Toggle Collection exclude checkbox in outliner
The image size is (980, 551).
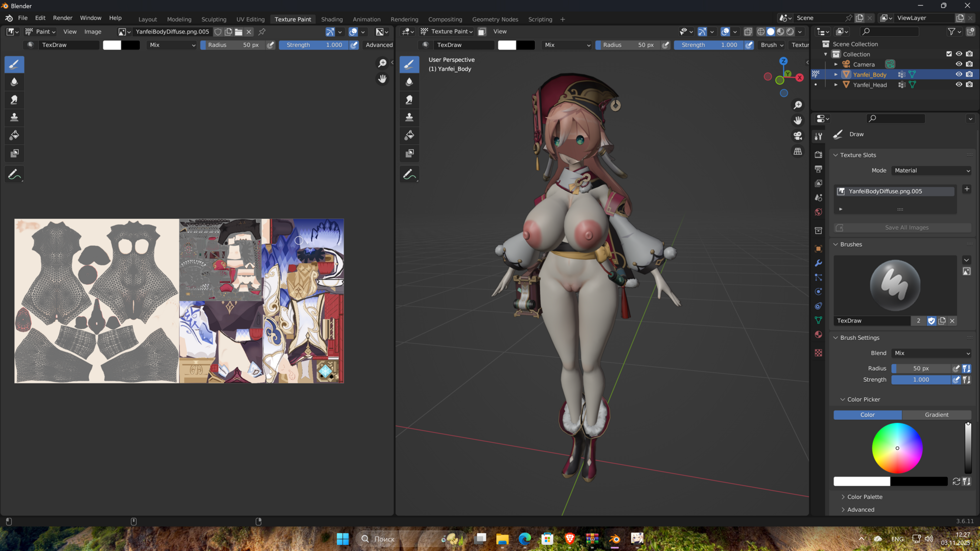coord(949,54)
